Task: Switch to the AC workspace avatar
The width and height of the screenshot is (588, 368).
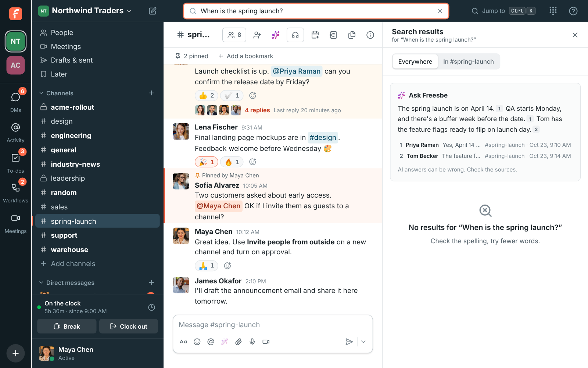Action: coord(15,66)
